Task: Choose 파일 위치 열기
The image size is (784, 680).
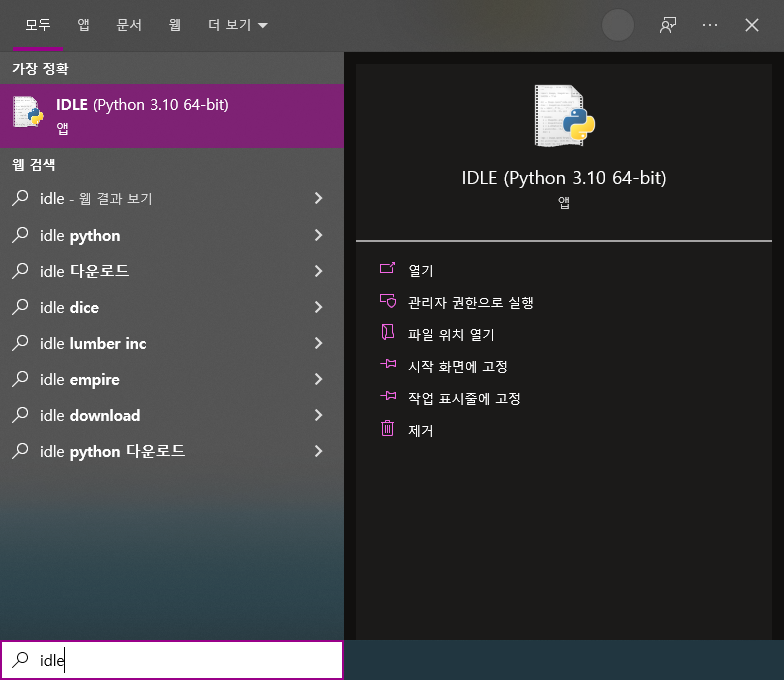Action: click(x=451, y=334)
